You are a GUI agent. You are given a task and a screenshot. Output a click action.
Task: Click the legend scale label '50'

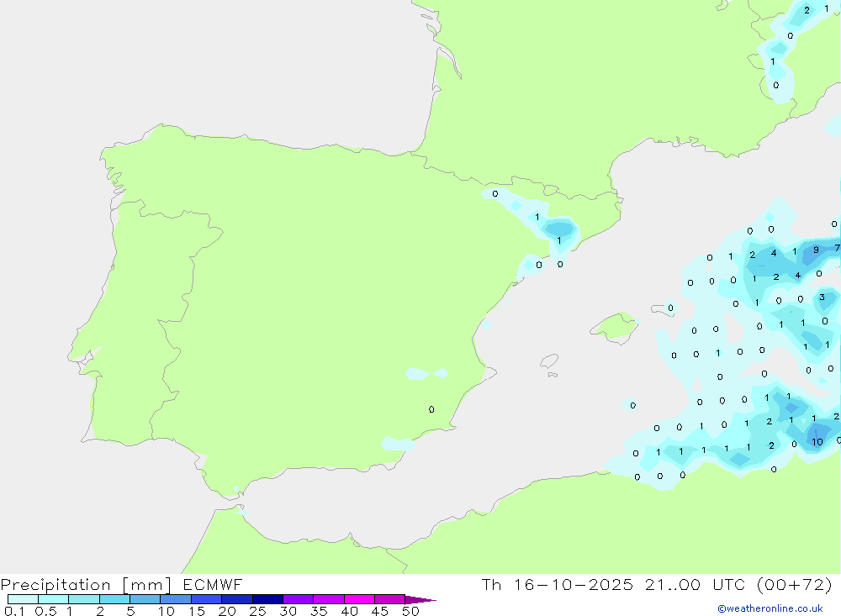(410, 611)
